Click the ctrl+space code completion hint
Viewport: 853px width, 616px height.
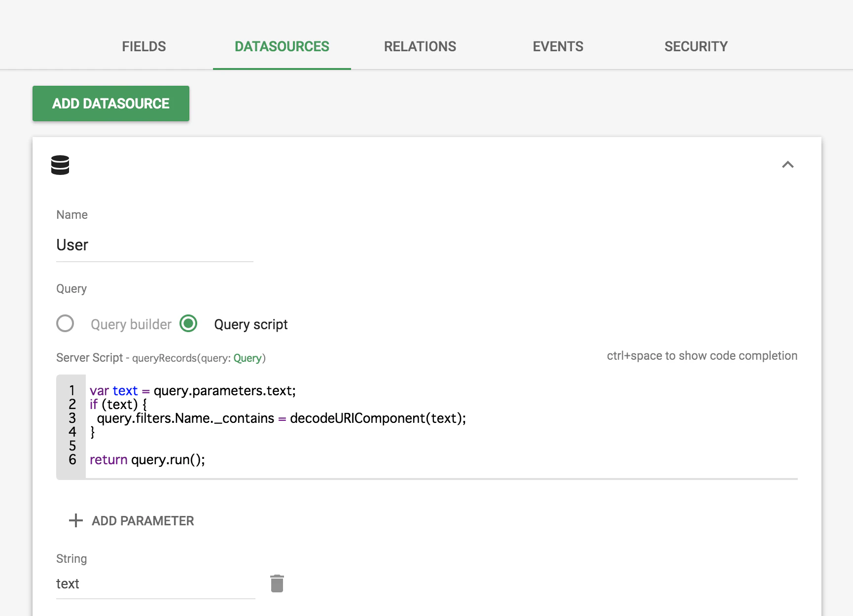pos(702,356)
